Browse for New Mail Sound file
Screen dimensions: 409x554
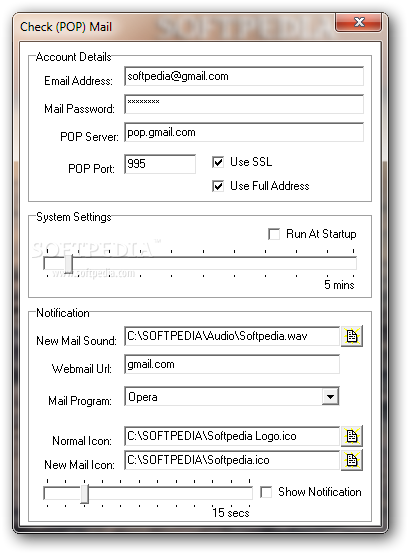pyautogui.click(x=352, y=336)
